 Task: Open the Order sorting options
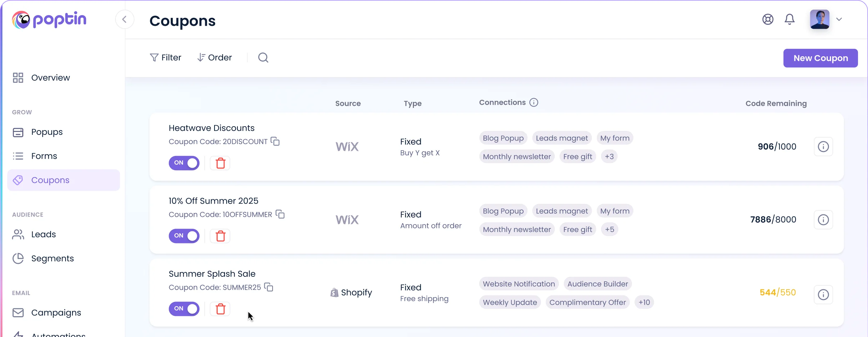(214, 57)
